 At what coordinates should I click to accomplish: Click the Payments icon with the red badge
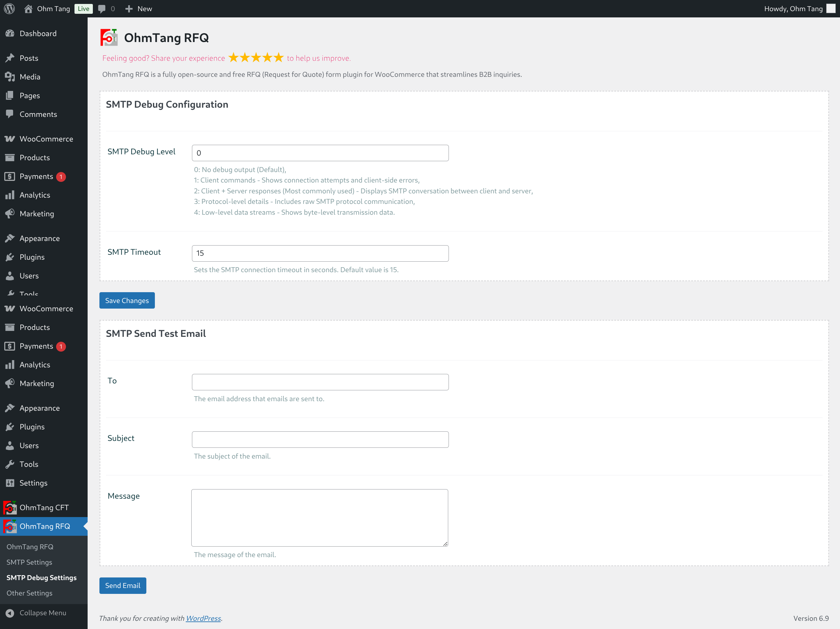(10, 176)
